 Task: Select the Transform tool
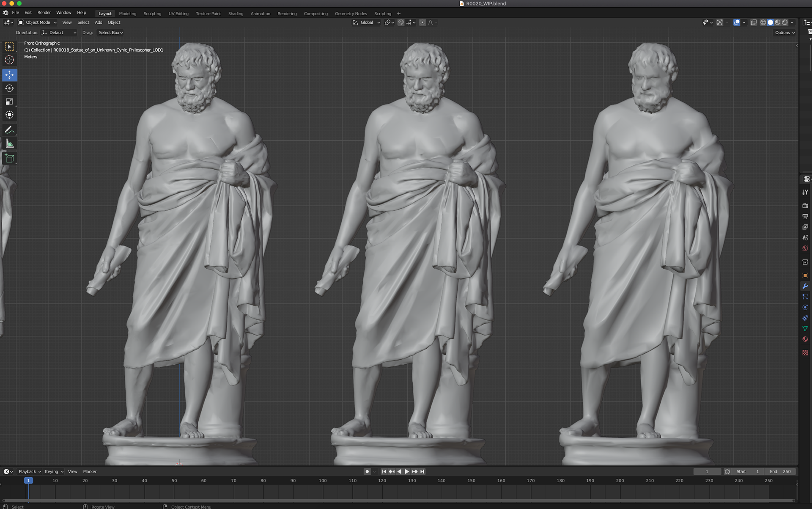[x=9, y=115]
